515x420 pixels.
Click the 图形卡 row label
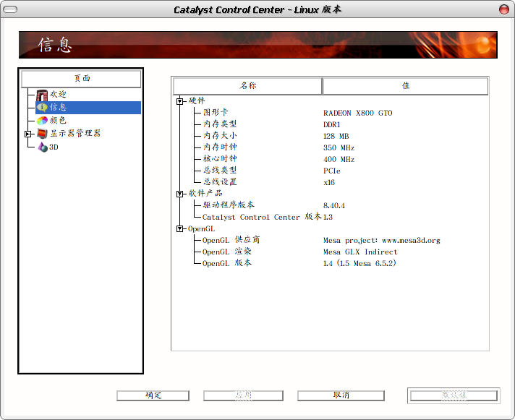tap(216, 113)
